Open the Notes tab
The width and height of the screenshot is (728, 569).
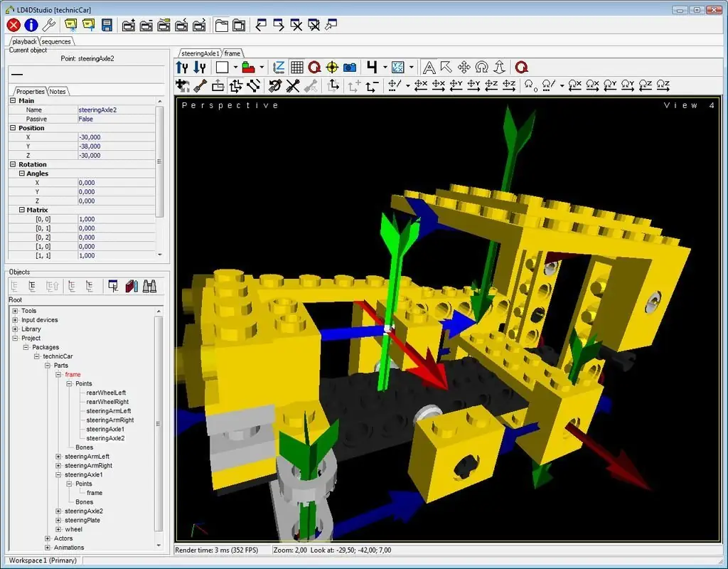(58, 92)
